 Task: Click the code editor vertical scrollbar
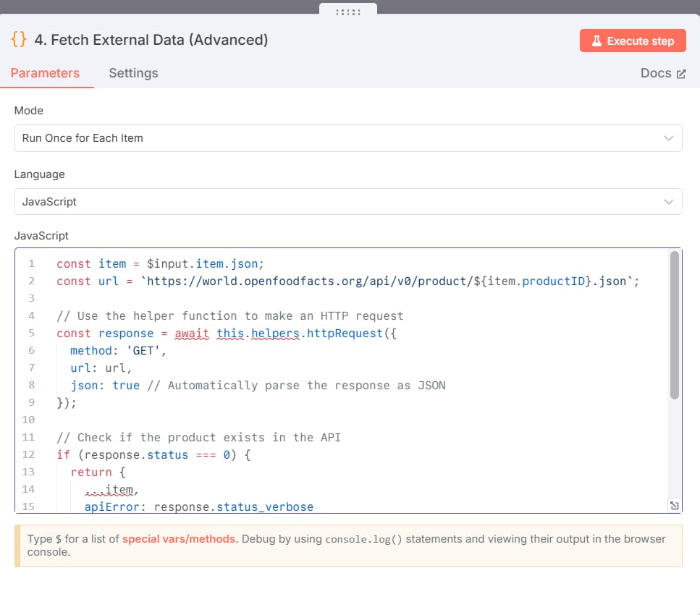pos(674,325)
